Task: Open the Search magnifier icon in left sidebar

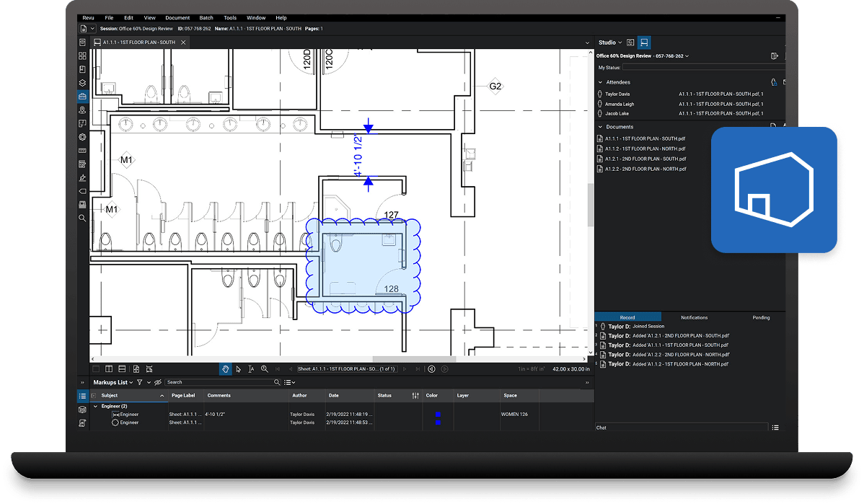Action: coord(82,218)
